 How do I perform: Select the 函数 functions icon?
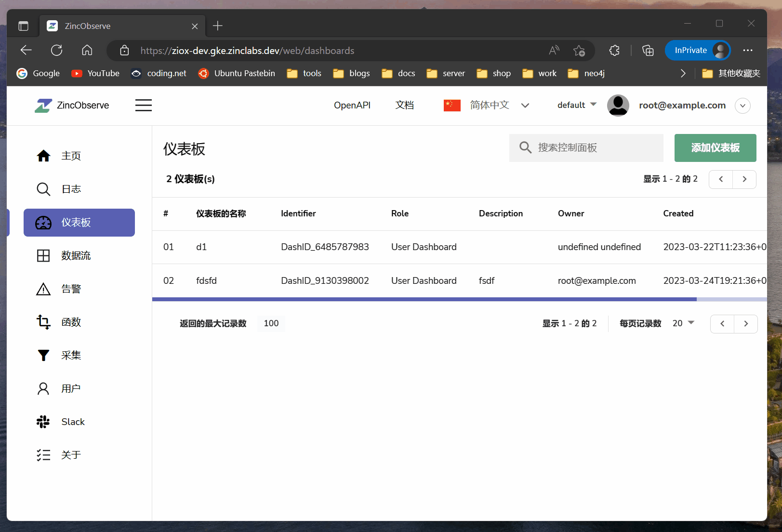coord(43,322)
